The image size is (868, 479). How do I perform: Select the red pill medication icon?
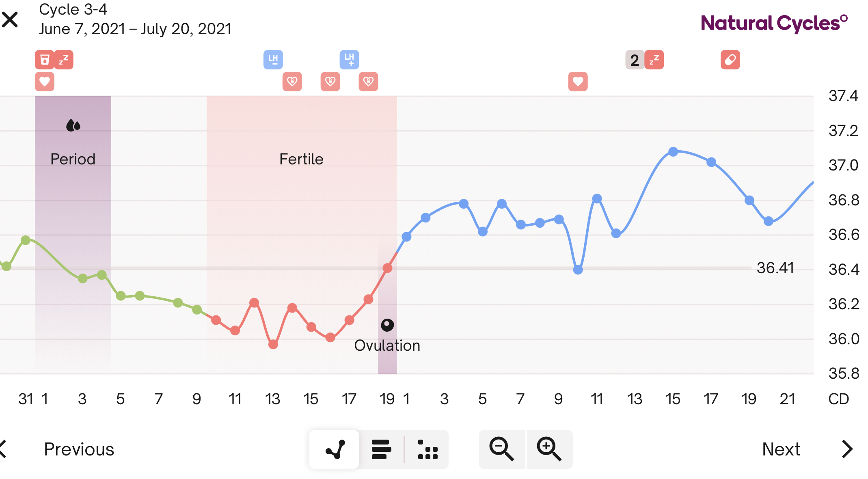(x=730, y=60)
